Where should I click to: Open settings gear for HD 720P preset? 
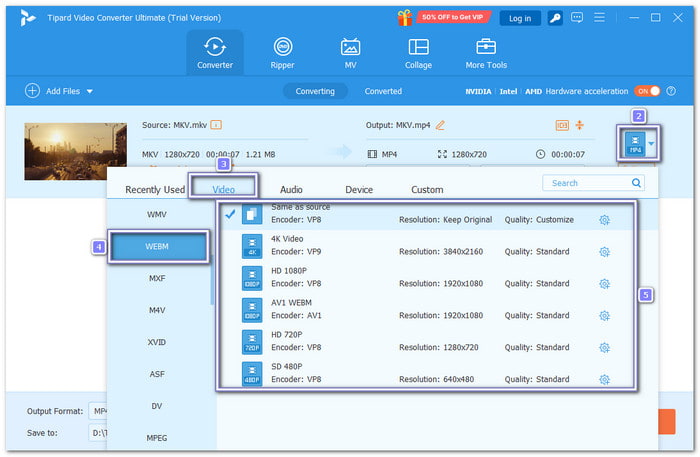click(604, 348)
